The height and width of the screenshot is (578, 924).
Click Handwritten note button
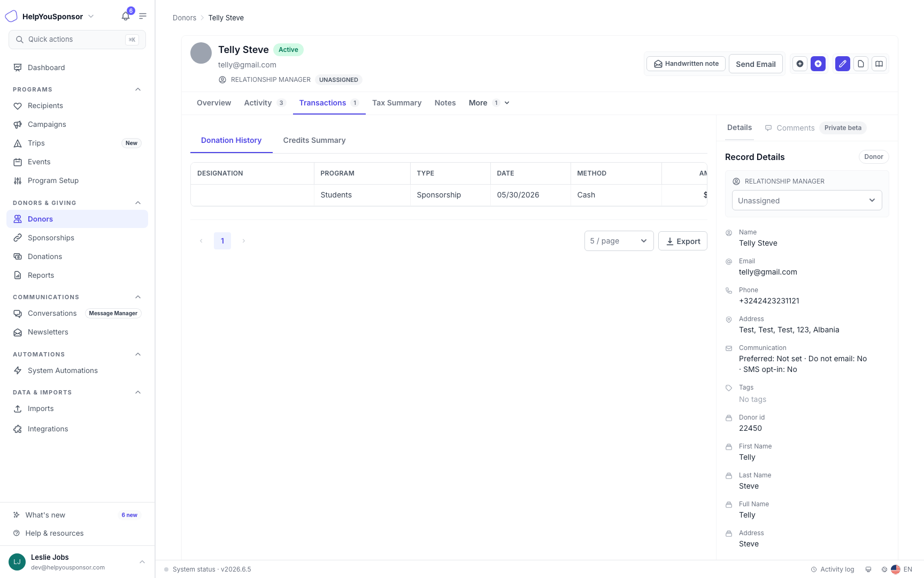click(x=686, y=64)
